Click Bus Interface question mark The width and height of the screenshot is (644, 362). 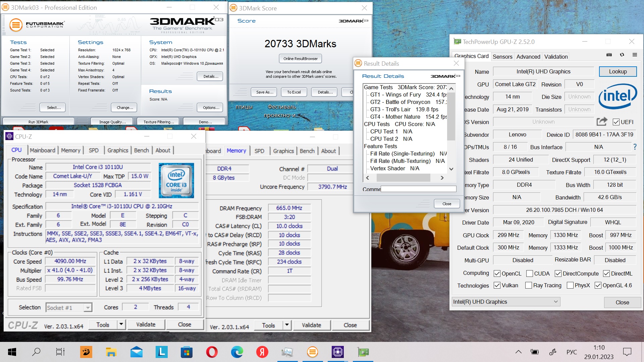pyautogui.click(x=635, y=147)
